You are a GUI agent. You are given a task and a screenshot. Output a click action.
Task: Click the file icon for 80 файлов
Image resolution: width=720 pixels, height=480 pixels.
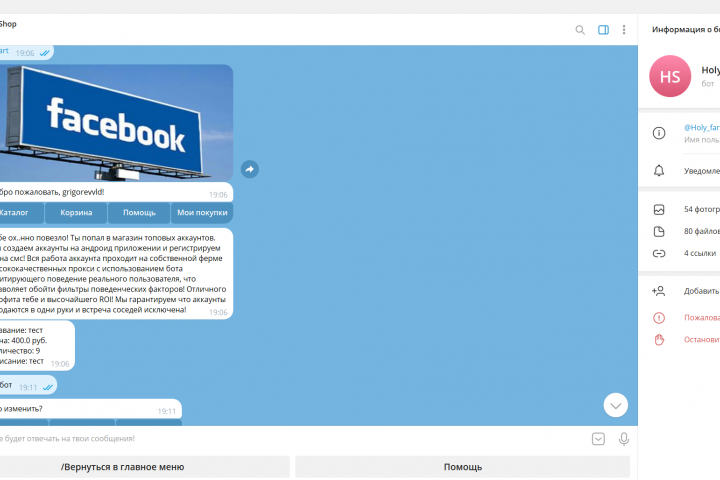click(659, 231)
